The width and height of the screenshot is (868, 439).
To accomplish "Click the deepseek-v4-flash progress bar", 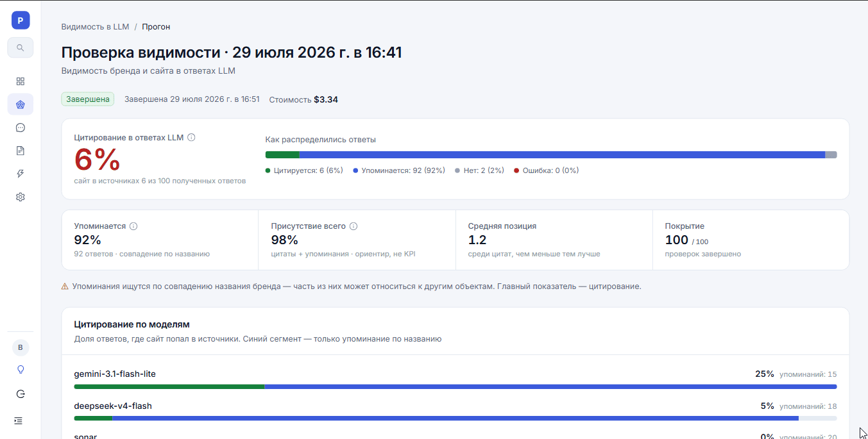I will (455, 418).
